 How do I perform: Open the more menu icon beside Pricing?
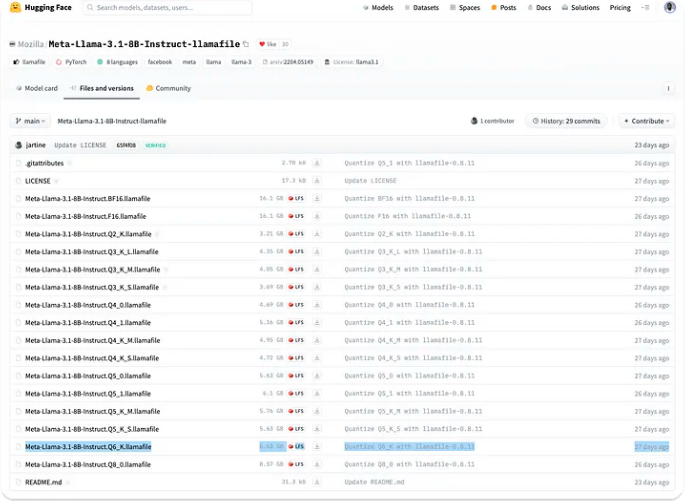(x=645, y=7)
